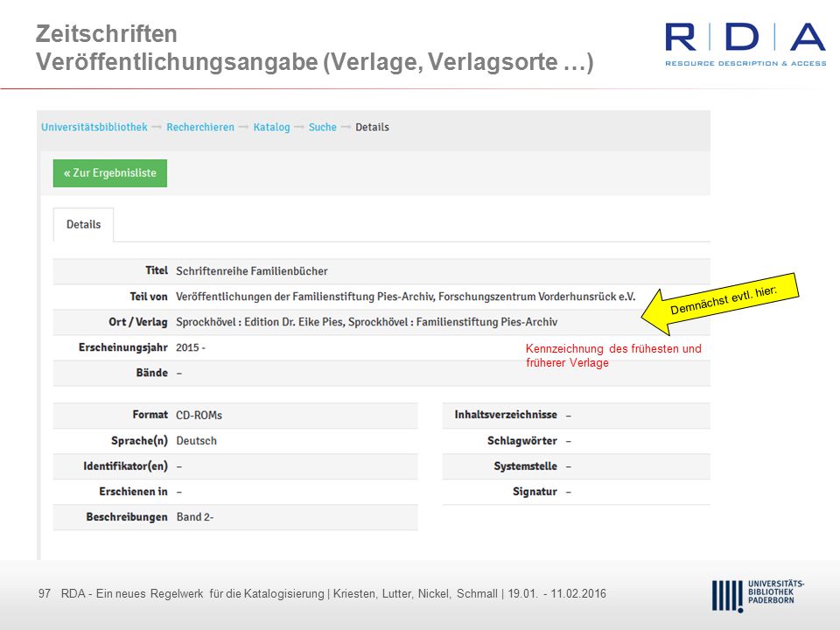Click the Details breadcrumb text
This screenshot has height=630, width=840.
373,127
